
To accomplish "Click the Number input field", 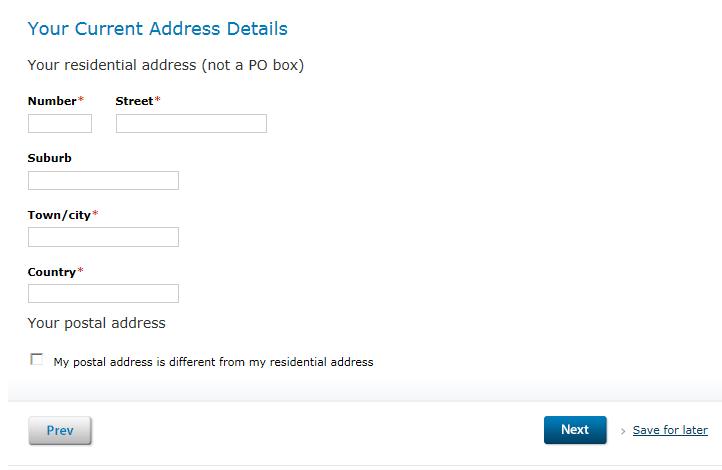I will (x=60, y=123).
